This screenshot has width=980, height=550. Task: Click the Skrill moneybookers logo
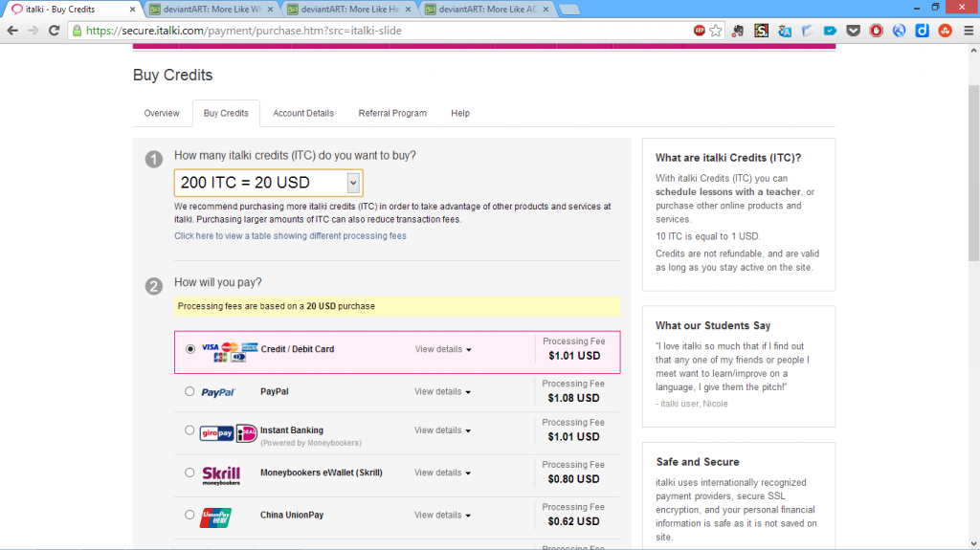221,475
